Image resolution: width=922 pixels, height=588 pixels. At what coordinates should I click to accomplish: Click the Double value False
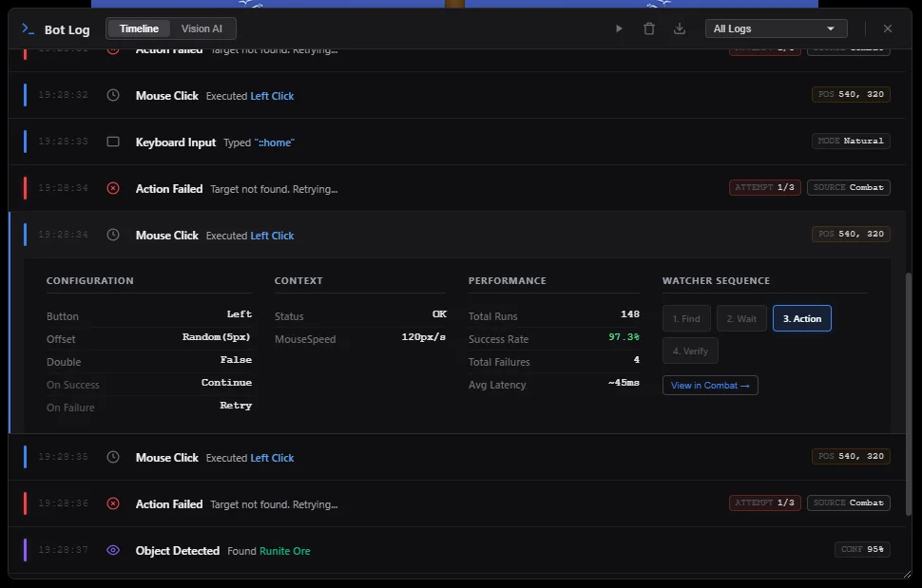(x=236, y=360)
